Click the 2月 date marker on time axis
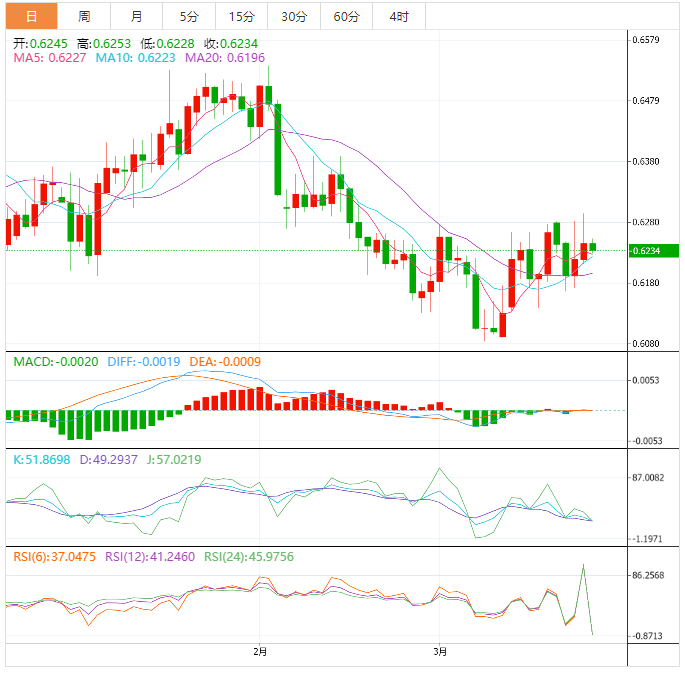This screenshot has width=685, height=677. (260, 652)
